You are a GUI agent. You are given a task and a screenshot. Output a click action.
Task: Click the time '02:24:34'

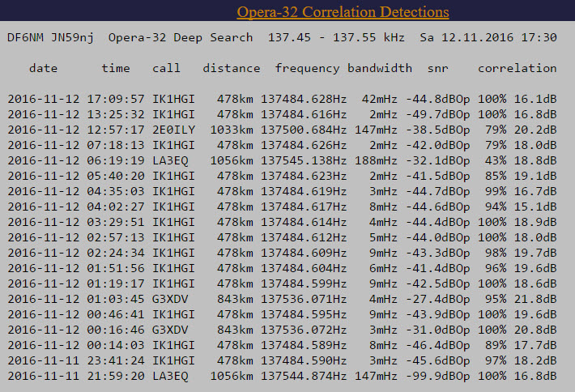tap(116, 253)
